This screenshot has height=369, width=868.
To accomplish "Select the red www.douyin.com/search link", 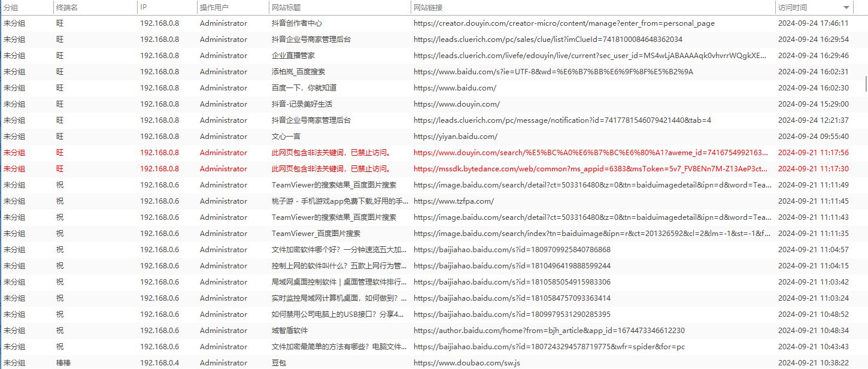I will click(590, 153).
